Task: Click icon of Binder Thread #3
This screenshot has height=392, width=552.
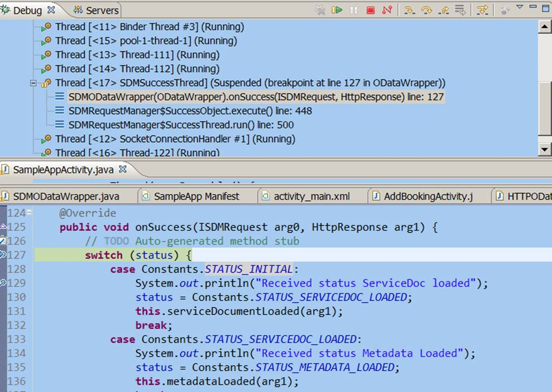Action: coord(47,27)
